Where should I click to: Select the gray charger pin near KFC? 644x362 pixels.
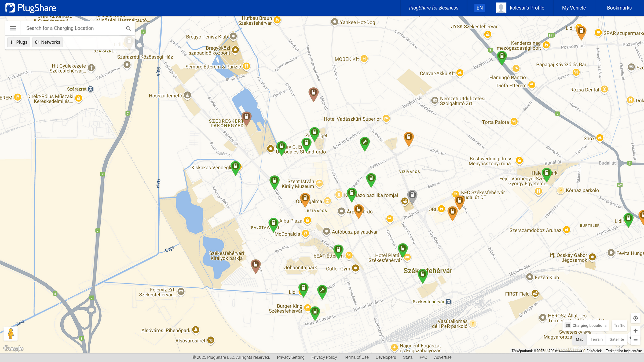412,195
